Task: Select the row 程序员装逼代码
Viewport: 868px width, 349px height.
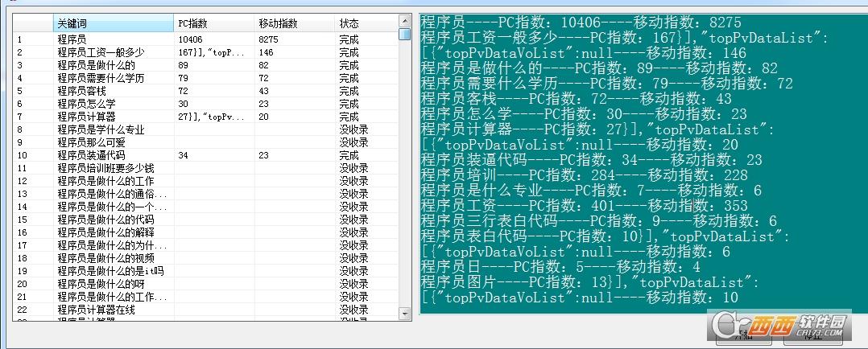Action: (205, 155)
